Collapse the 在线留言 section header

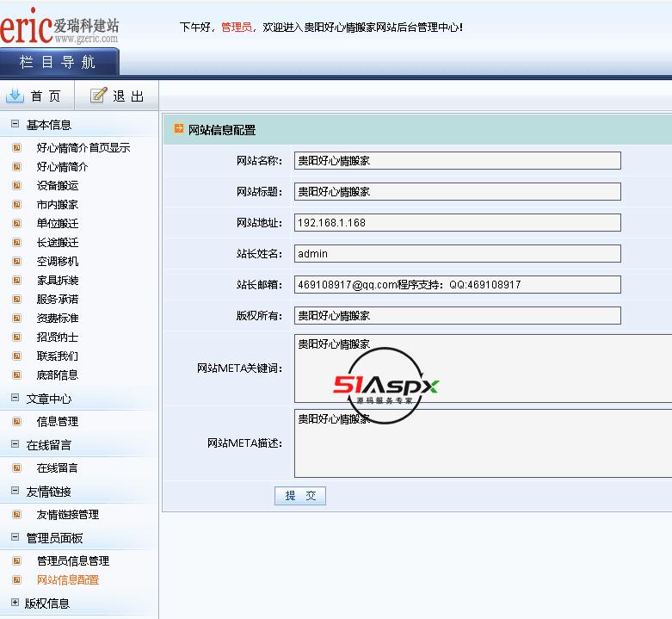coord(15,443)
